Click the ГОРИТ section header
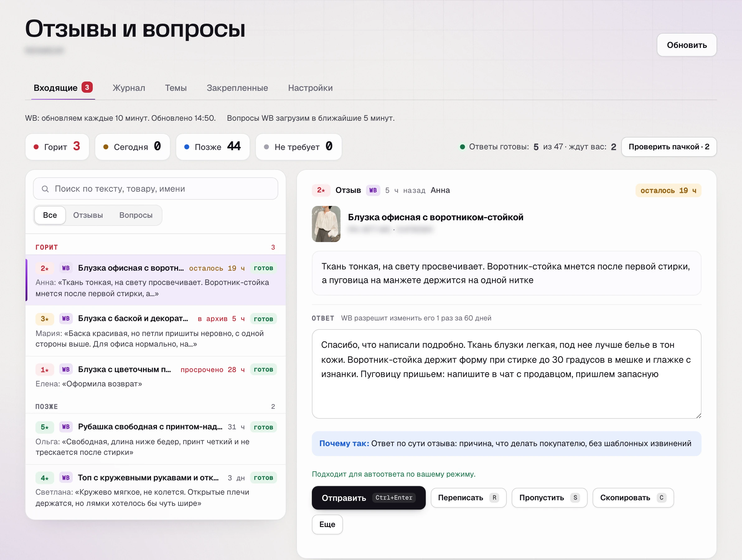The height and width of the screenshot is (560, 742). [x=47, y=247]
